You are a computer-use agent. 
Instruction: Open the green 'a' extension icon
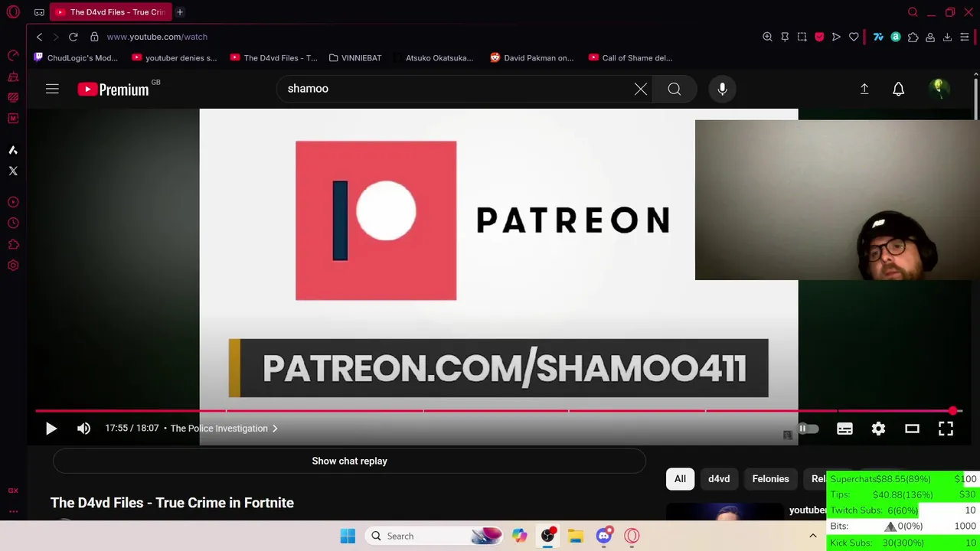895,37
